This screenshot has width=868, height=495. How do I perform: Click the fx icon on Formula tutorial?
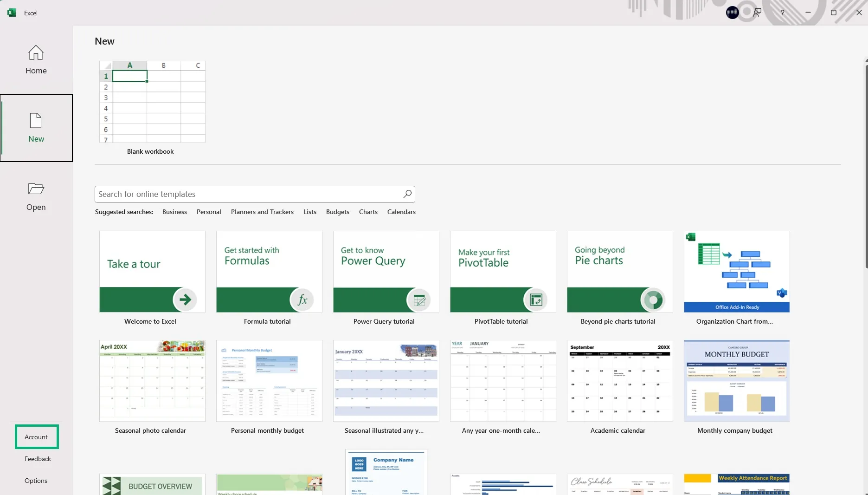pos(302,300)
